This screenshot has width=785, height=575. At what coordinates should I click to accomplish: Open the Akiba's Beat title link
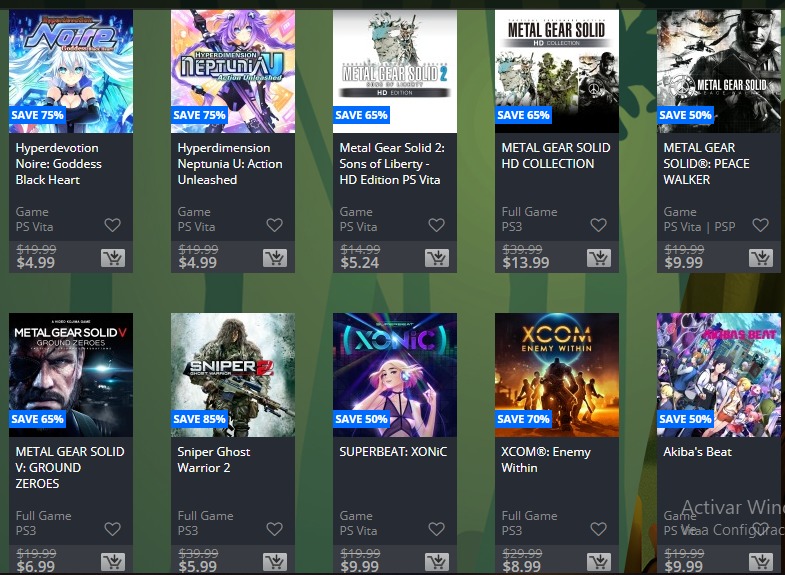[x=697, y=452]
